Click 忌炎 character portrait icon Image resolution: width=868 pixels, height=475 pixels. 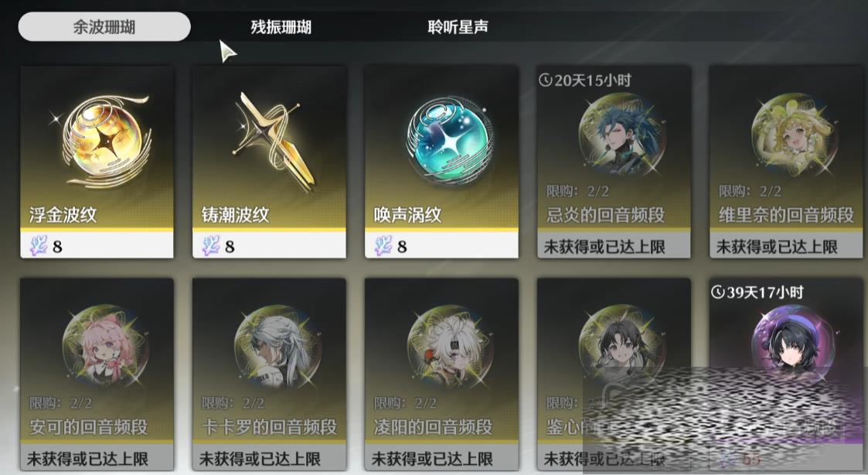pos(621,135)
